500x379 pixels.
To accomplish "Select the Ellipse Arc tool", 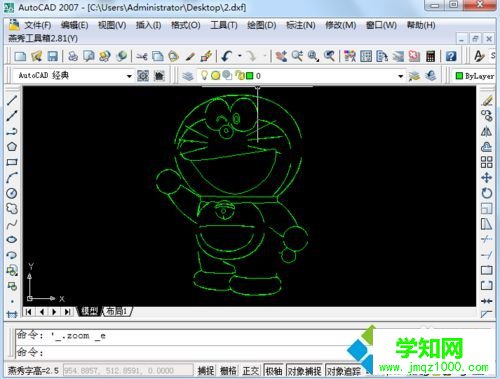I will [12, 255].
